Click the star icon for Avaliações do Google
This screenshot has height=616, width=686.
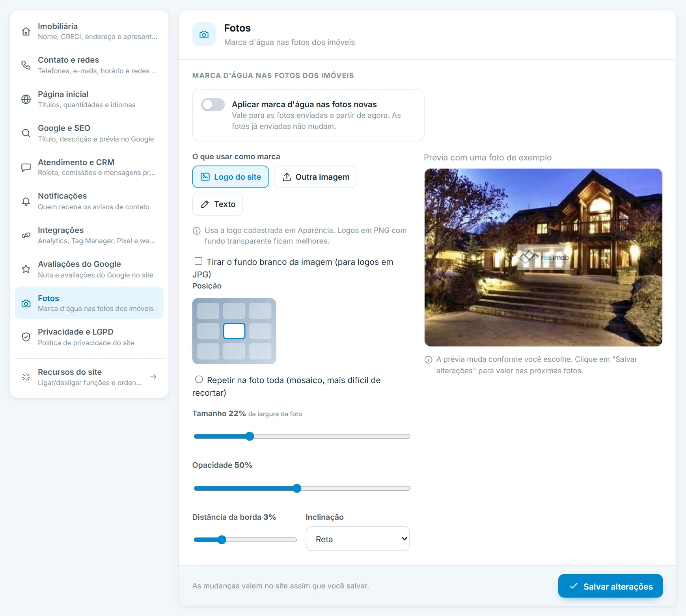26,269
